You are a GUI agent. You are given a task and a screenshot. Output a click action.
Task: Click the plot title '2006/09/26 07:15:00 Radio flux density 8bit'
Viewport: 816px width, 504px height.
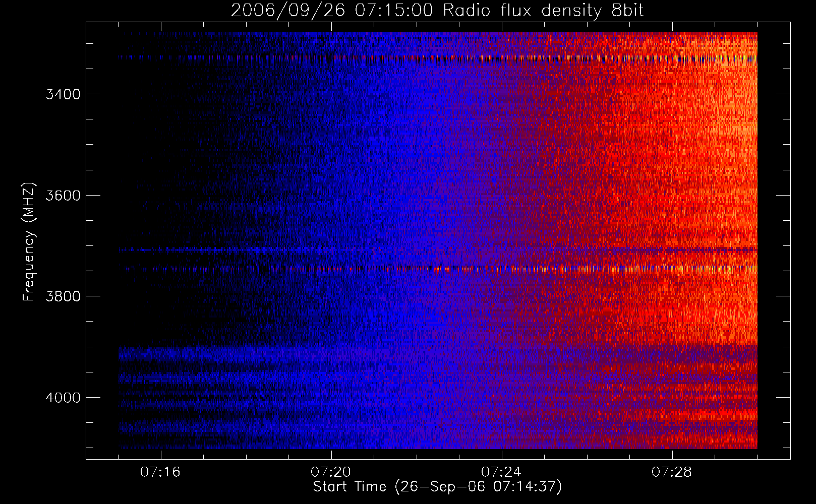tap(437, 11)
